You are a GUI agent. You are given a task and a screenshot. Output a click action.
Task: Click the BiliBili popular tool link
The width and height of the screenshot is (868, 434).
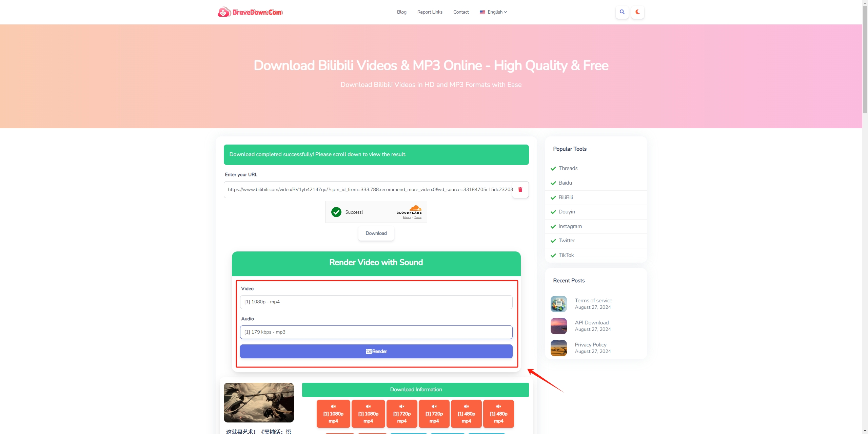point(566,197)
